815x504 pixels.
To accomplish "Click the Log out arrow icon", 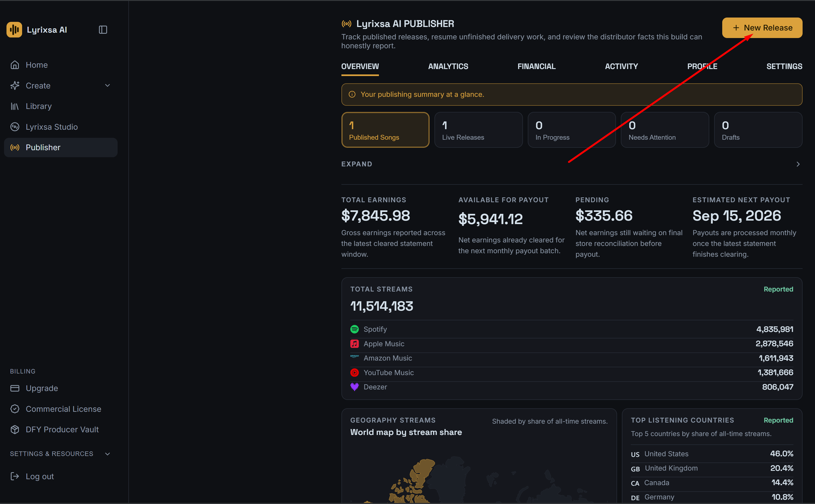I will click(15, 476).
